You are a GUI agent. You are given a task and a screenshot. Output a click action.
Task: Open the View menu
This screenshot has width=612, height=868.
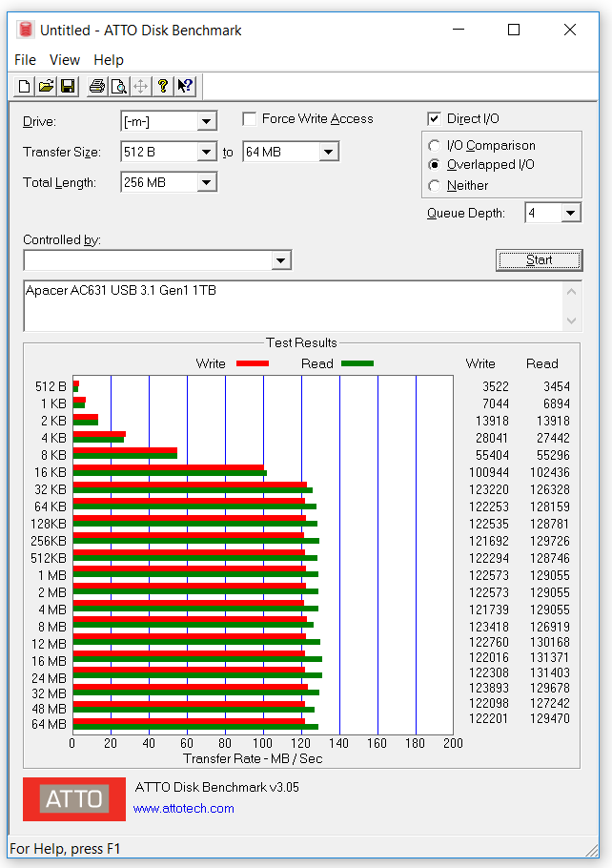(x=65, y=60)
